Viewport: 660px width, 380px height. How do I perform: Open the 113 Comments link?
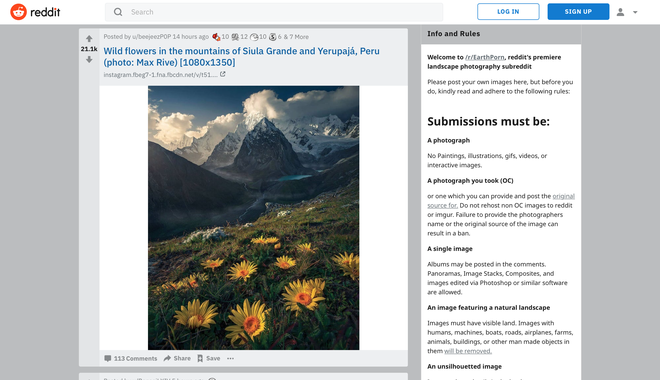coord(135,358)
